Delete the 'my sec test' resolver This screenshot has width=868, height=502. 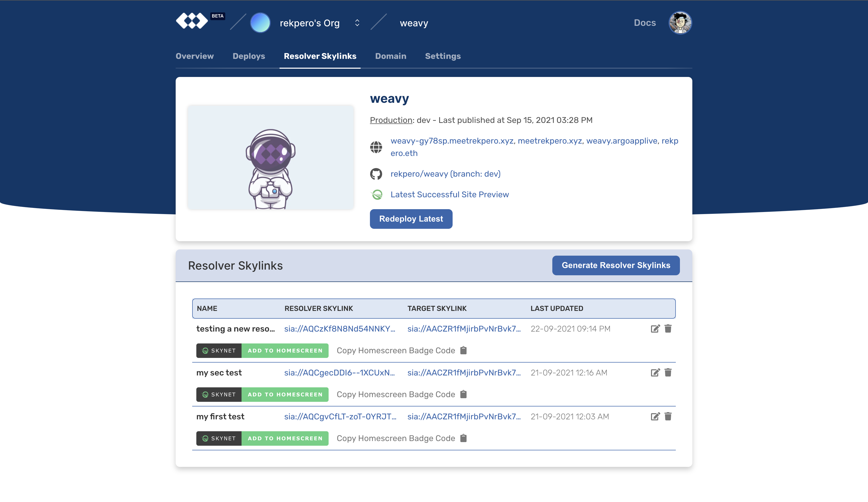point(668,373)
